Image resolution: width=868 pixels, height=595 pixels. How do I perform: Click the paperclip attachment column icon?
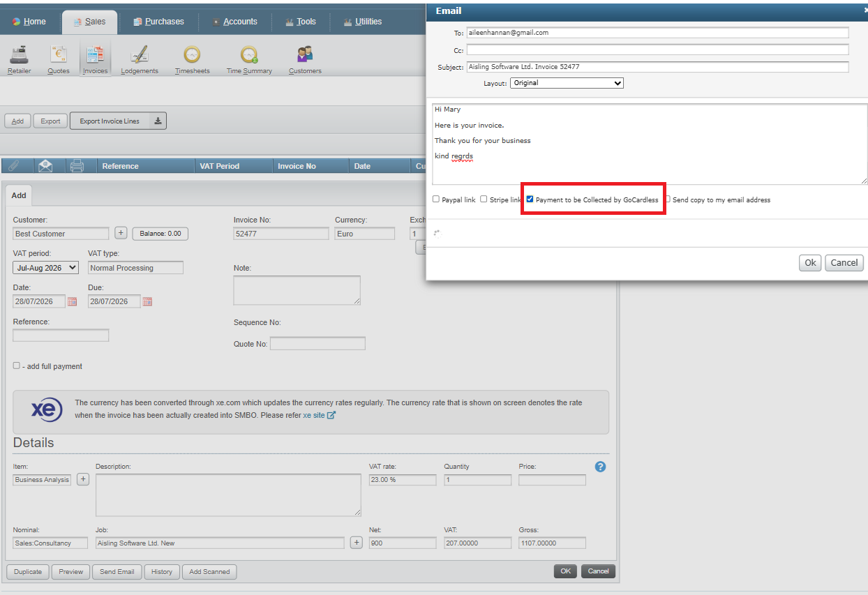click(15, 166)
